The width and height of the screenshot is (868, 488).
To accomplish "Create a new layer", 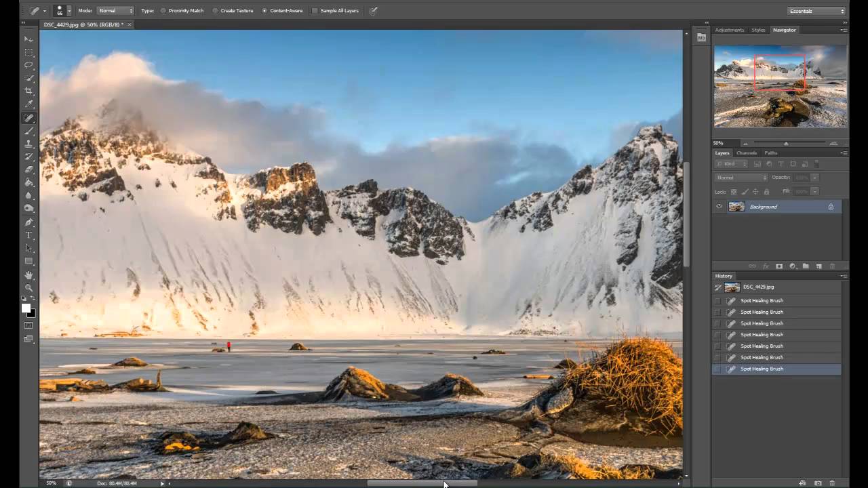I will [x=819, y=266].
